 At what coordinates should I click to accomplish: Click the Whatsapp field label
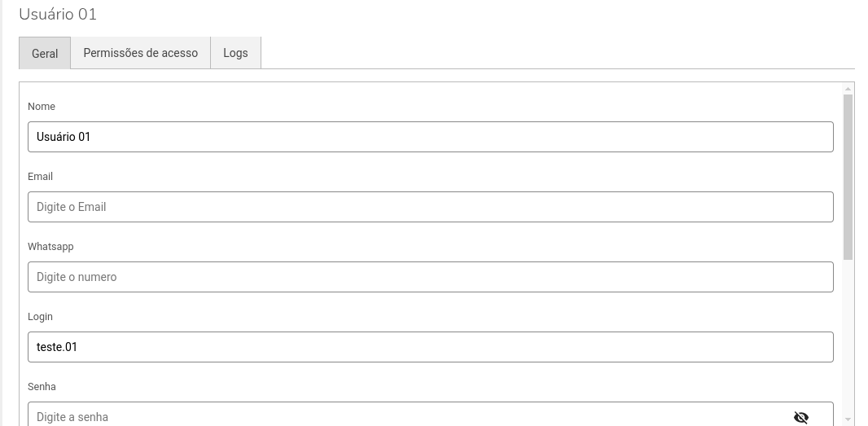point(50,247)
